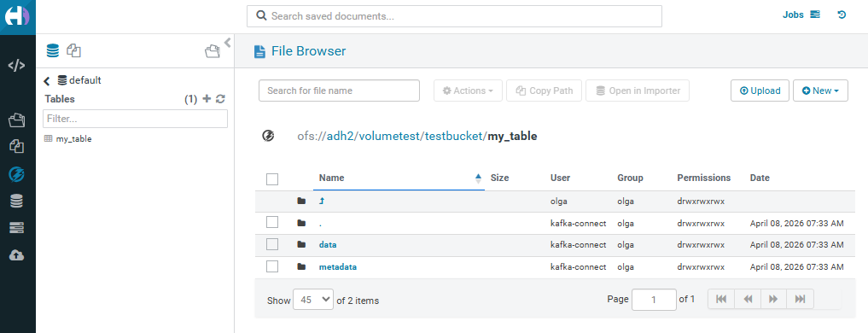Select the documents icon in assist panel
Screen dimensions: 868x333
pos(73,51)
